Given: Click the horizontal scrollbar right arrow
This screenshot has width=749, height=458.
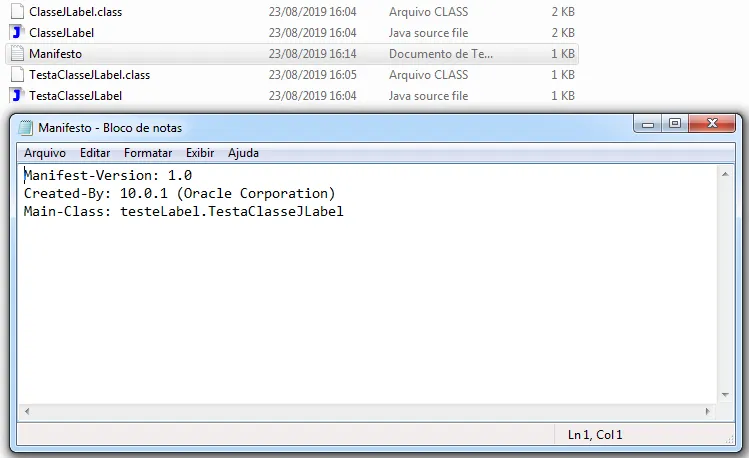Looking at the screenshot, I should coord(707,411).
